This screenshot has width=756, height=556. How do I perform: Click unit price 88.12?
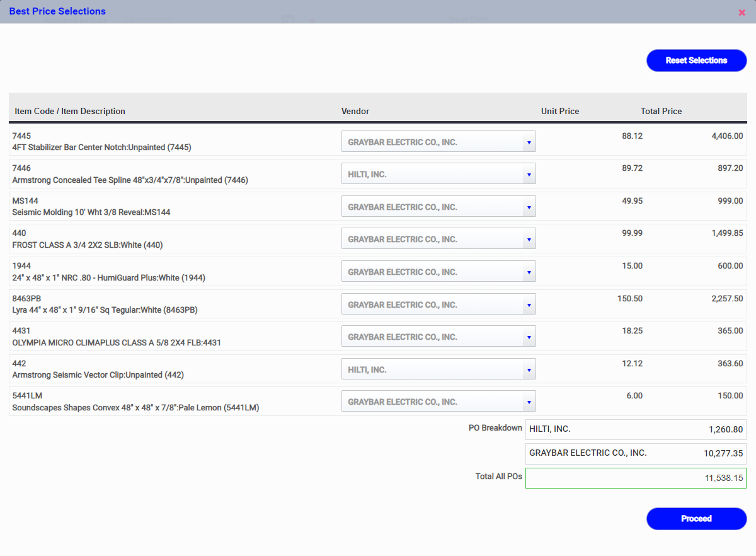[x=632, y=136]
